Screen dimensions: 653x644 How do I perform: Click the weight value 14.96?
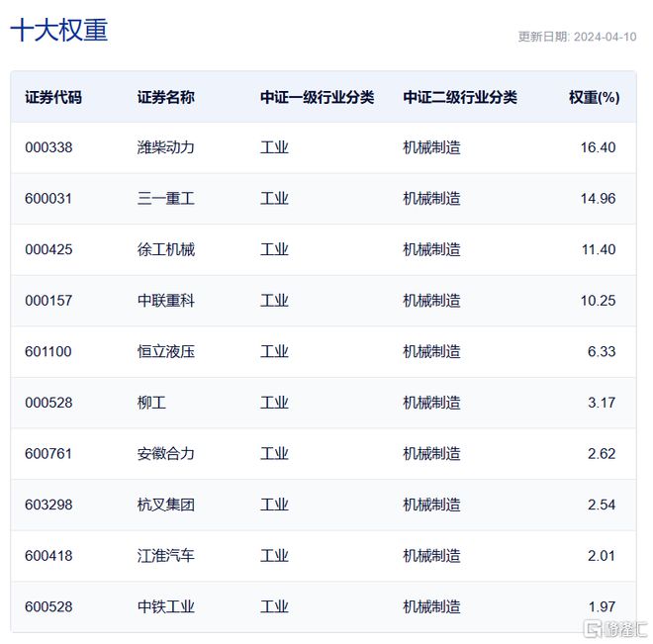598,199
